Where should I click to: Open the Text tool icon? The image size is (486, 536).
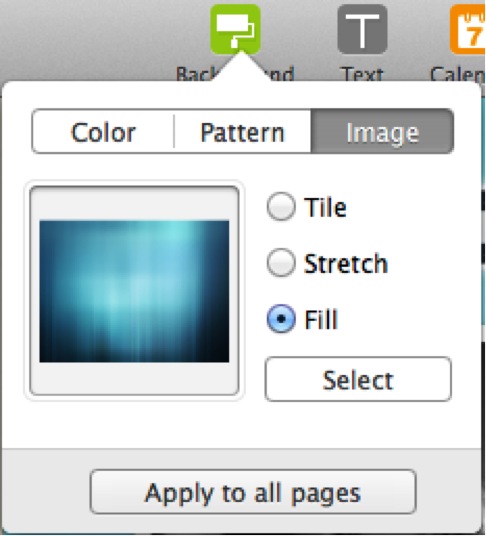(362, 29)
